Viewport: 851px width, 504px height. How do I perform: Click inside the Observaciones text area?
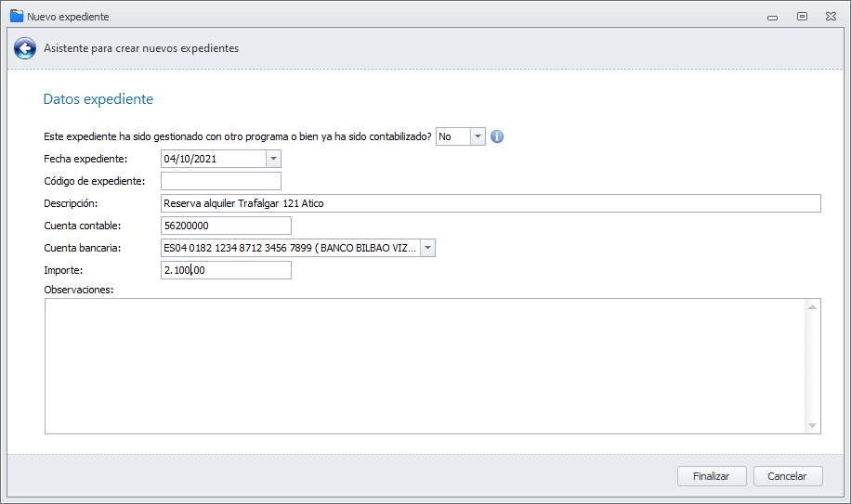point(425,365)
